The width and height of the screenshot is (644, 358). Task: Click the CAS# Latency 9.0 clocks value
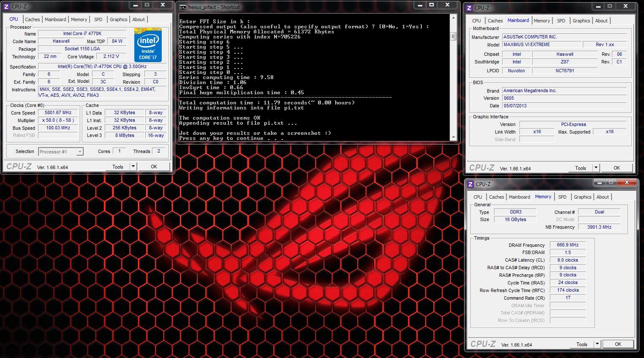click(568, 260)
